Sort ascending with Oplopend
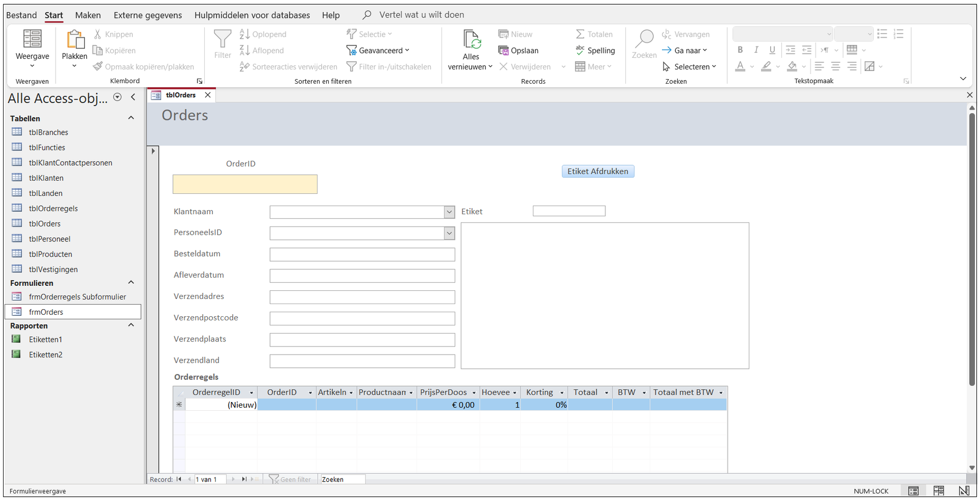 click(x=263, y=34)
